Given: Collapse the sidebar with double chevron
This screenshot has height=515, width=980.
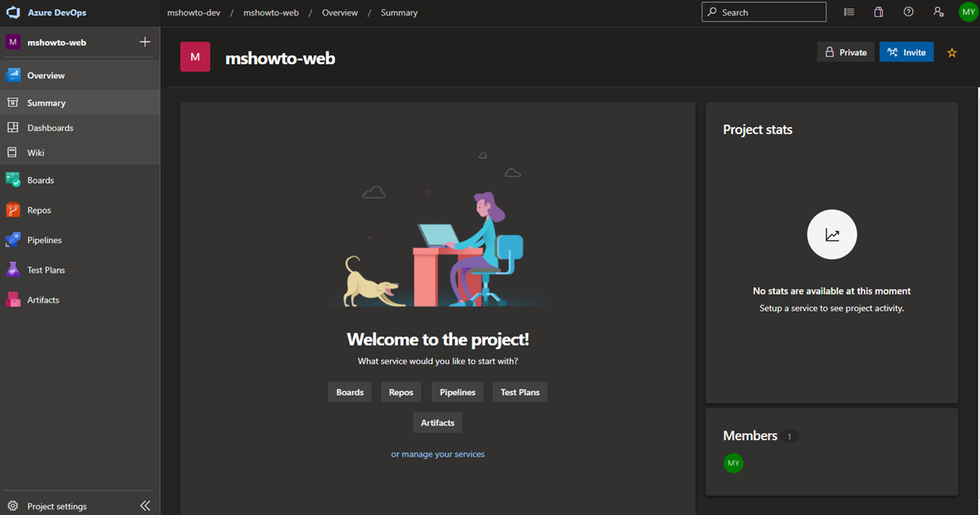Looking at the screenshot, I should (145, 506).
